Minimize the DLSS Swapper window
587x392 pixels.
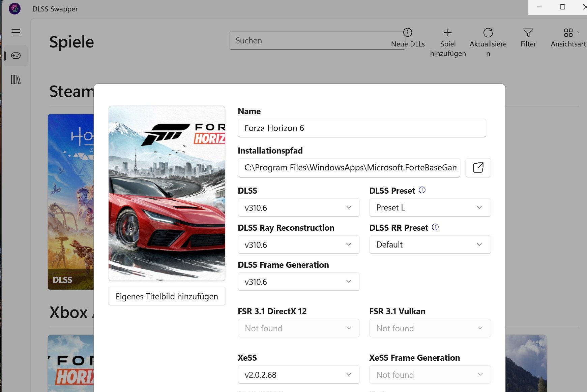[539, 7]
